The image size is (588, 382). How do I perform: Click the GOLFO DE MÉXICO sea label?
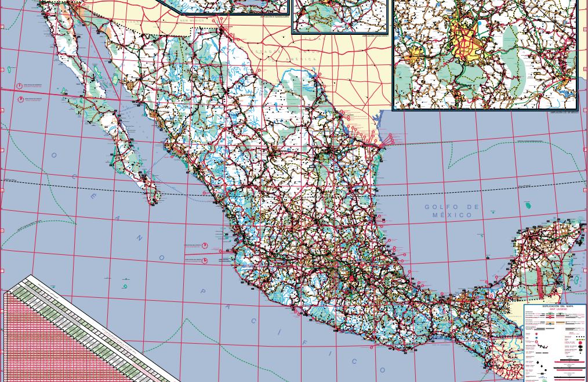(x=452, y=211)
